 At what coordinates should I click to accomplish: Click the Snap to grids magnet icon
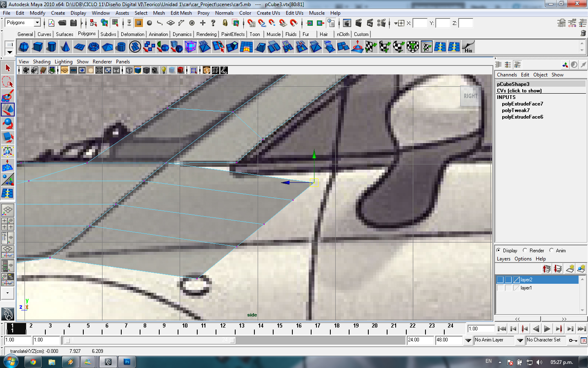(251, 23)
